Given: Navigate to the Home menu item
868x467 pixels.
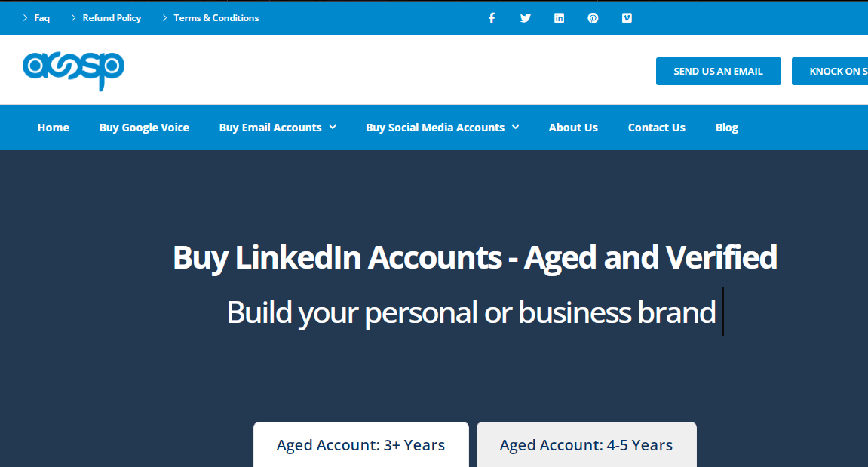Looking at the screenshot, I should 53,128.
